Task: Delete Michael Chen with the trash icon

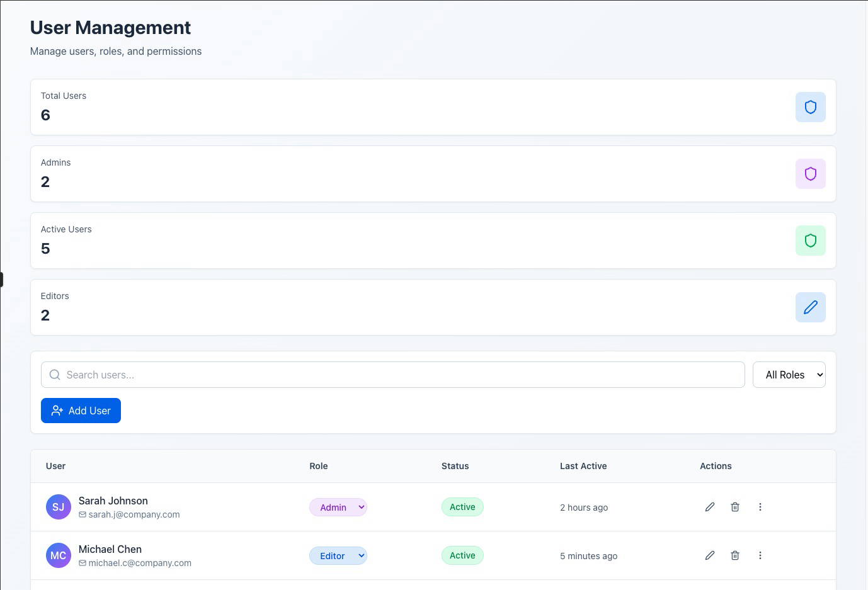Action: 735,555
